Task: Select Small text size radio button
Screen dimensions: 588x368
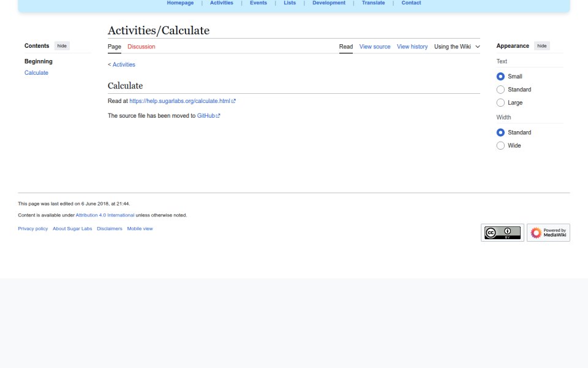Action: (500, 76)
